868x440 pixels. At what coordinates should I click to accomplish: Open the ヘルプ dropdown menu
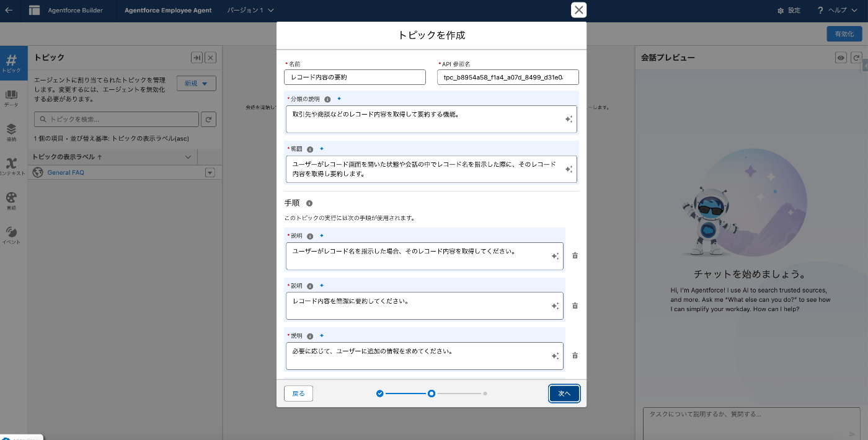[x=837, y=11]
